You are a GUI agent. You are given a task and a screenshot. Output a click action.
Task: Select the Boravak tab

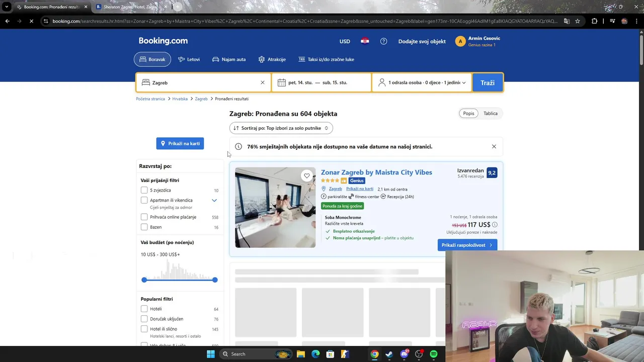click(x=152, y=59)
